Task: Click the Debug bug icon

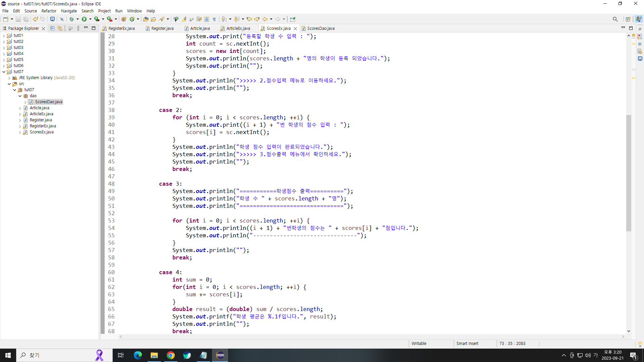Action: click(71, 19)
